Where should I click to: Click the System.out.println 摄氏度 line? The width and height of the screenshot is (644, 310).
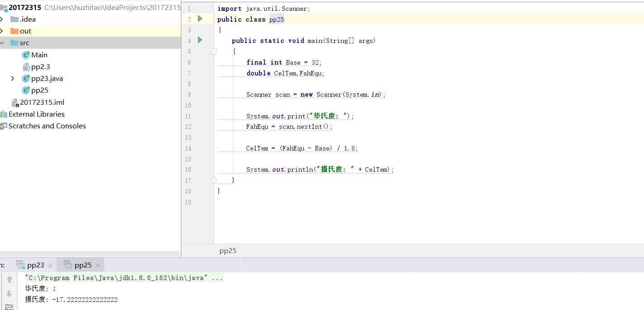320,169
